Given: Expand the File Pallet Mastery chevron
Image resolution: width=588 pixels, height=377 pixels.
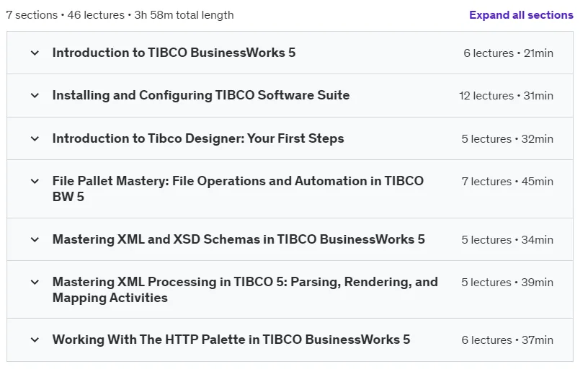Looking at the screenshot, I should pyautogui.click(x=35, y=182).
